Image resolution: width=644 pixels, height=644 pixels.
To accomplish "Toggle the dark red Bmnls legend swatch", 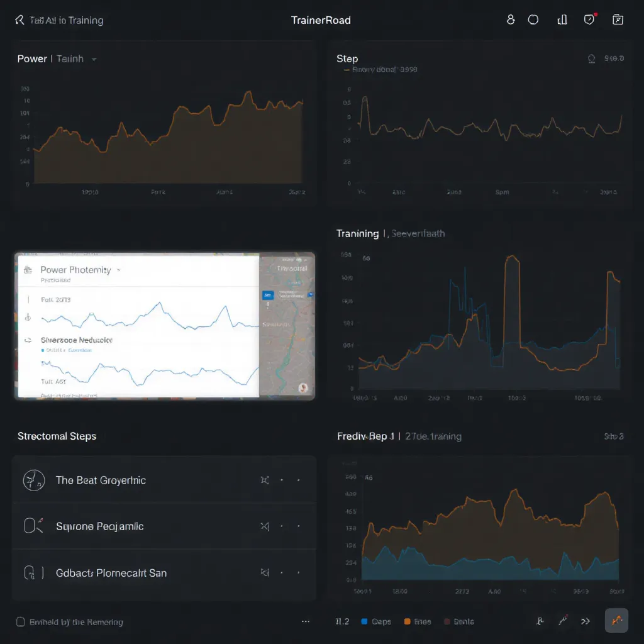I will [x=448, y=621].
